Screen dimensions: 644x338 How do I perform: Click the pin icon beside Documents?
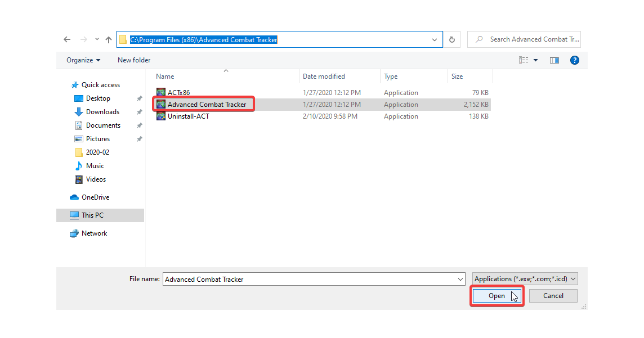coord(139,125)
